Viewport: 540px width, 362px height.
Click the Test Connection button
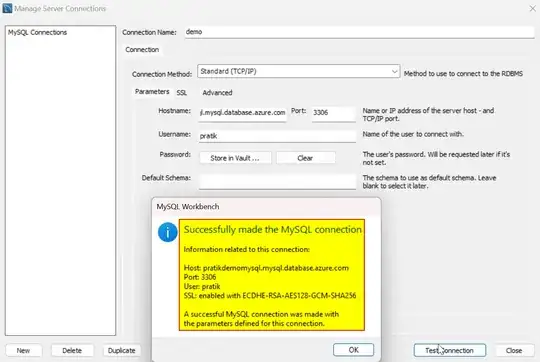point(450,350)
